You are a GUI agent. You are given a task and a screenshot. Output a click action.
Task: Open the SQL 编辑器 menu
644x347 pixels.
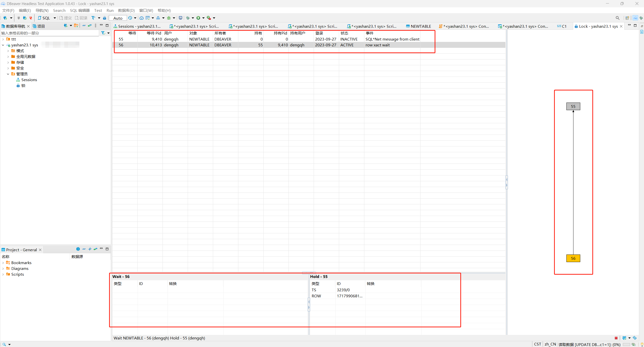coord(80,10)
